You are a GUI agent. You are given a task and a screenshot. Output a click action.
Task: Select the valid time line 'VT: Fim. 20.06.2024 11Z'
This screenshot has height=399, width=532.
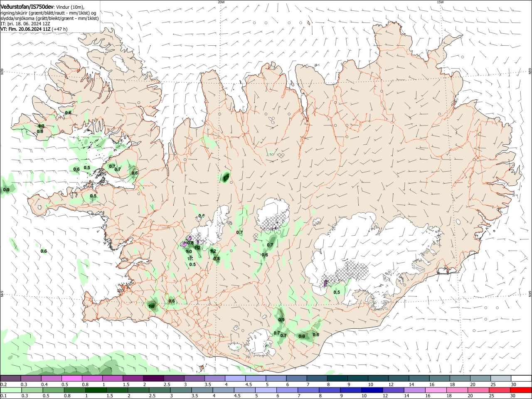pos(26,29)
